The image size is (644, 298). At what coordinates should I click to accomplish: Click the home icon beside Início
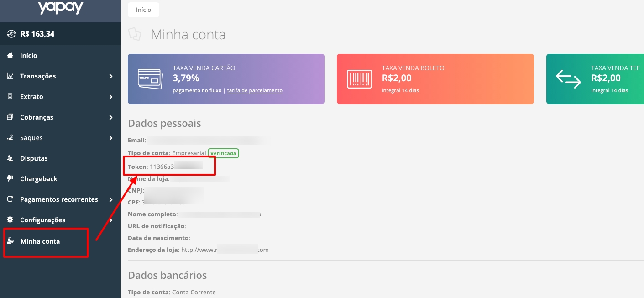[10, 56]
